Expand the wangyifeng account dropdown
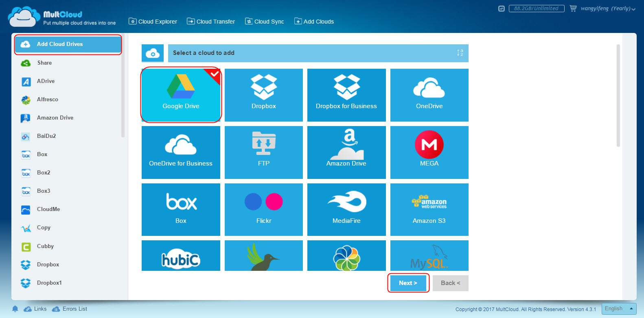644x318 pixels. pyautogui.click(x=608, y=9)
